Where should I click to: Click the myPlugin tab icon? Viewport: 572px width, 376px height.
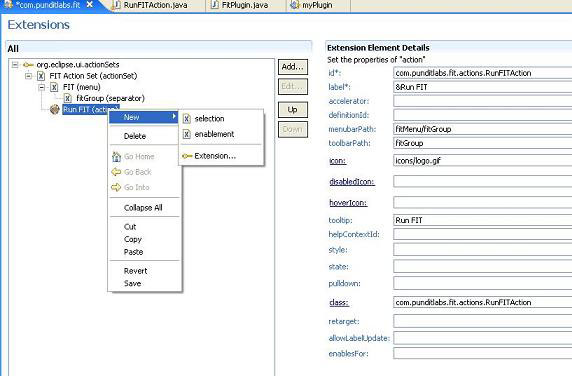tap(294, 5)
